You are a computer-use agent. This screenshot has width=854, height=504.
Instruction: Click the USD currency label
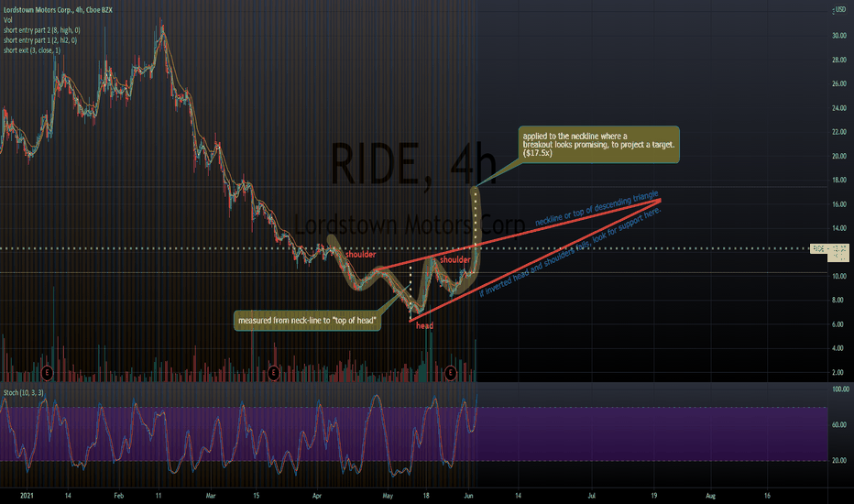point(841,11)
